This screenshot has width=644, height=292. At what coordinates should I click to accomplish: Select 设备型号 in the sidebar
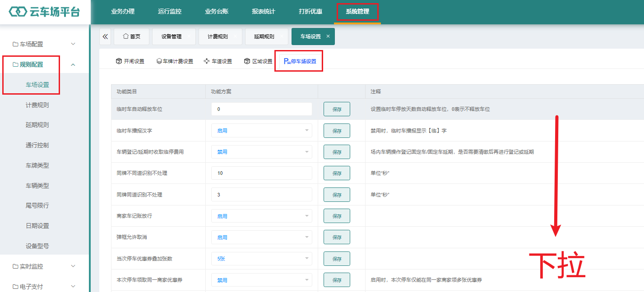click(x=37, y=246)
